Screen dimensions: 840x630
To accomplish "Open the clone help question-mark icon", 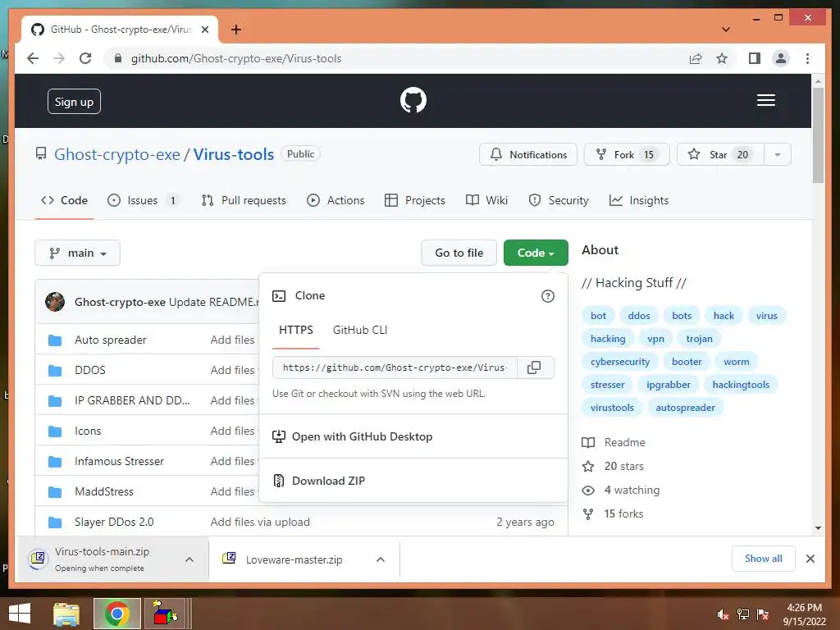I will pyautogui.click(x=547, y=296).
